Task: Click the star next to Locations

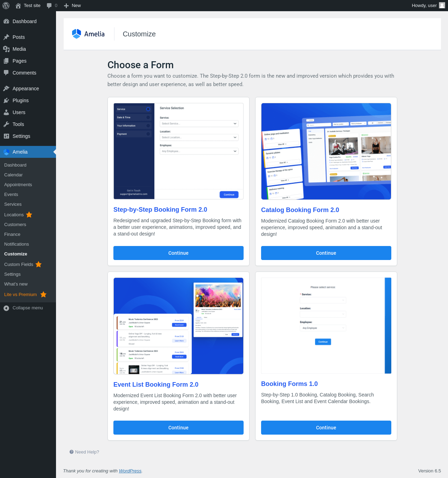Action: (x=29, y=215)
